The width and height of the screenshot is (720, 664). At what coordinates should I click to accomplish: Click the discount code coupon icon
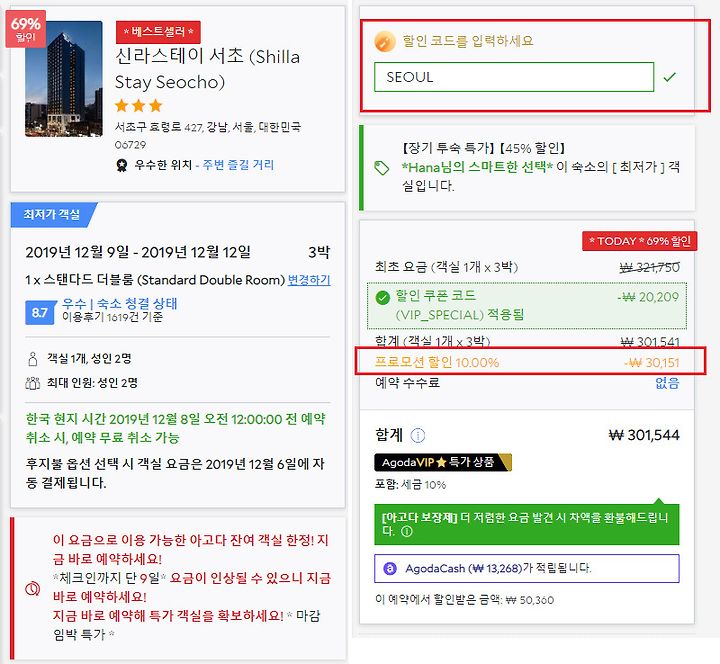click(x=385, y=41)
